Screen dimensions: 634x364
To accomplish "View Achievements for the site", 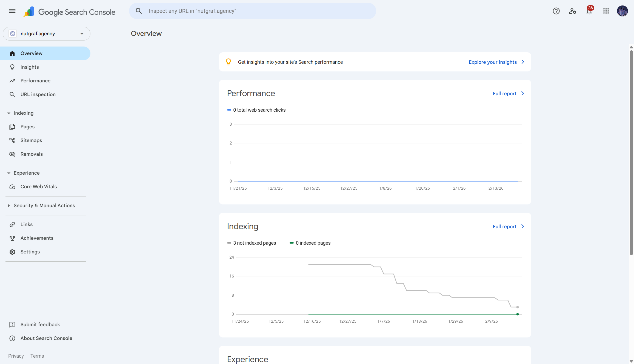I will (x=37, y=238).
